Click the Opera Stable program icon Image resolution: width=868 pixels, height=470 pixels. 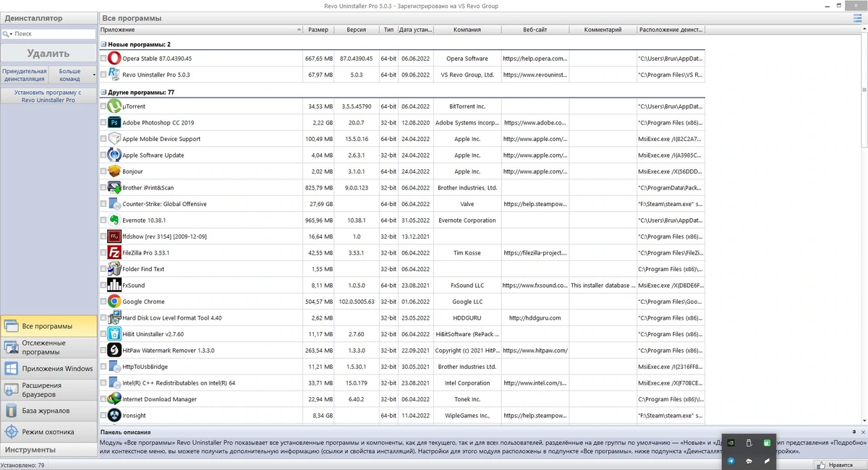tap(114, 59)
